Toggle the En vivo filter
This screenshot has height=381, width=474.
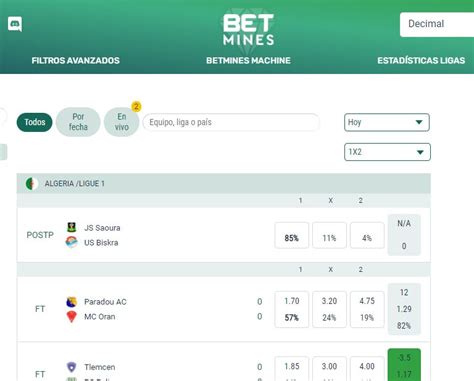122,122
